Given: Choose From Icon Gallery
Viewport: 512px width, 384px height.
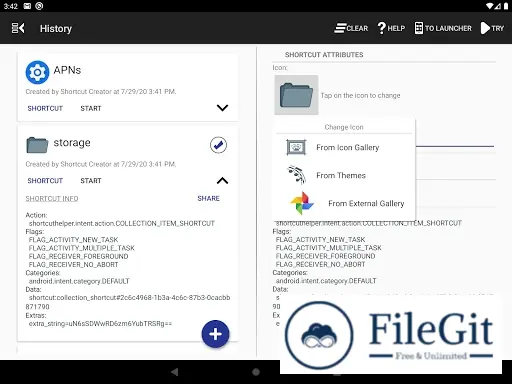Looking at the screenshot, I should coord(344,147).
